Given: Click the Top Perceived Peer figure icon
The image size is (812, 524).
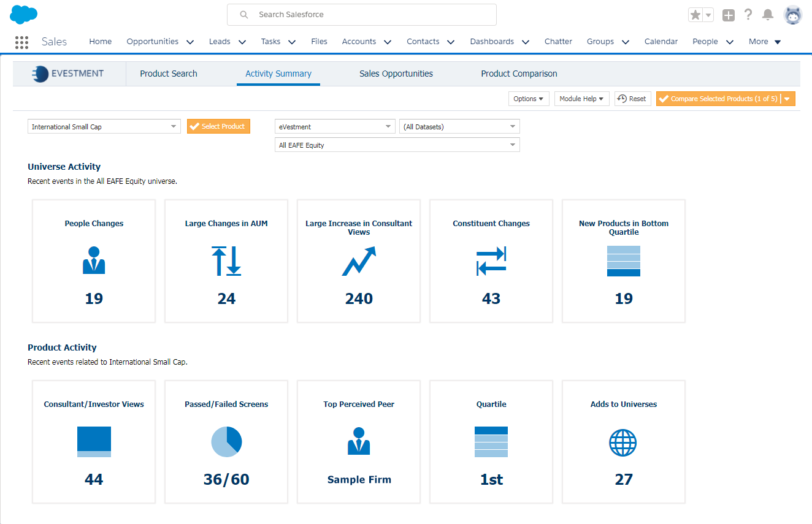Looking at the screenshot, I should (x=358, y=441).
